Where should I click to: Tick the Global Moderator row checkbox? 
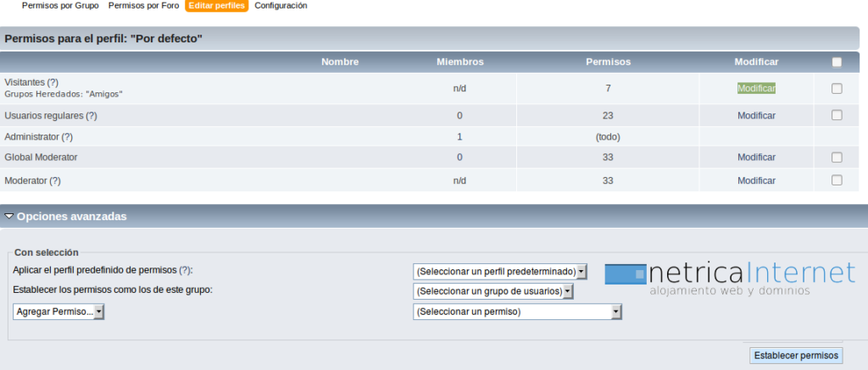pos(837,157)
